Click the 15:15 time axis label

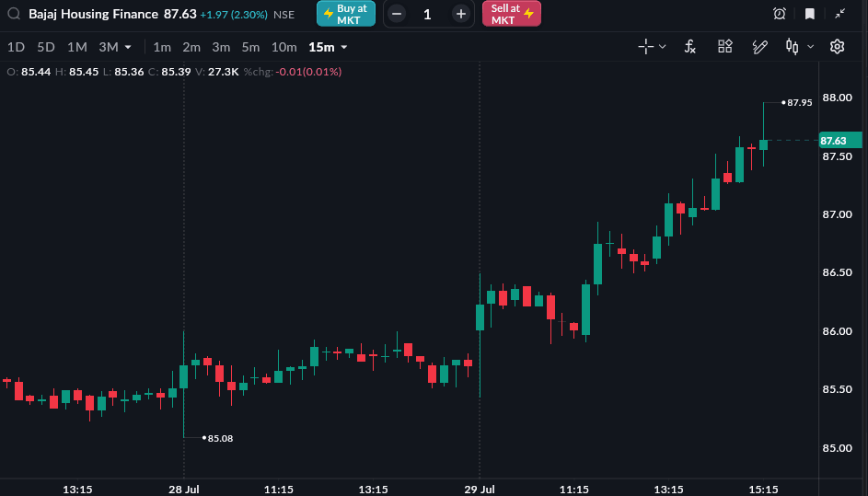coord(763,490)
